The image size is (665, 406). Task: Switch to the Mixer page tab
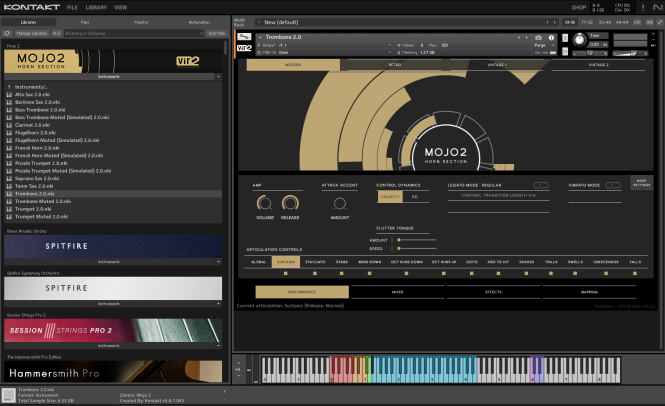tap(397, 292)
